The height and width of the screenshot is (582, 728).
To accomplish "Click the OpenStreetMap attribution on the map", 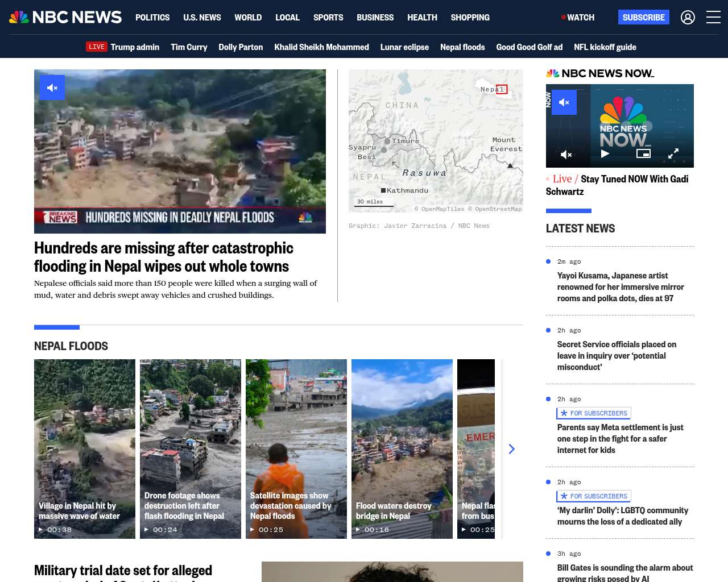I will [494, 209].
